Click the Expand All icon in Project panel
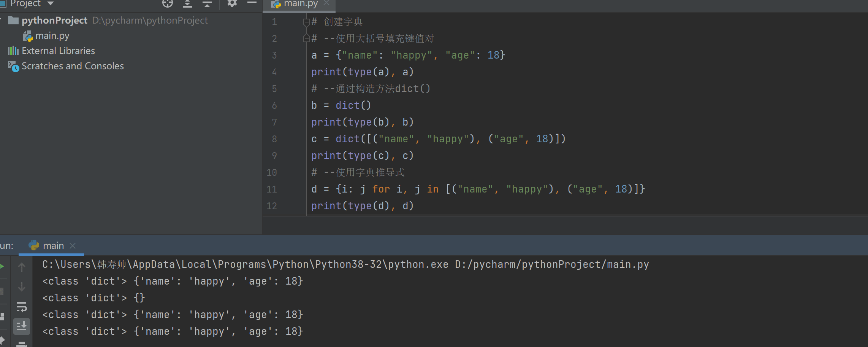Viewport: 868px width, 347px height. (187, 3)
